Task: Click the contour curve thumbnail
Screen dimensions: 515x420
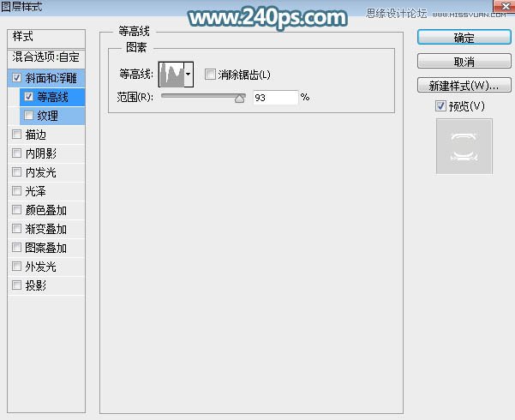Action: 171,75
